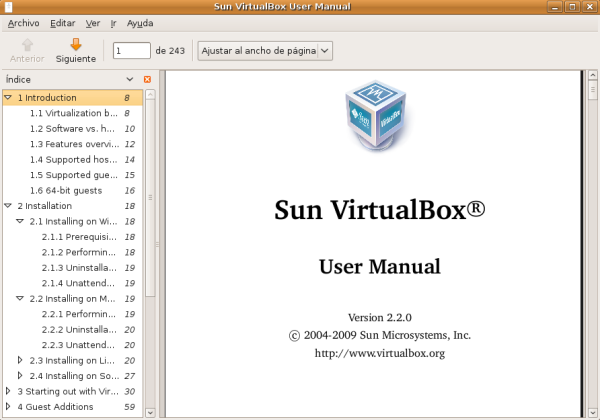Open the Índice sidebar selector dropdown
Viewport: 600px width, 420px height.
pyautogui.click(x=130, y=78)
